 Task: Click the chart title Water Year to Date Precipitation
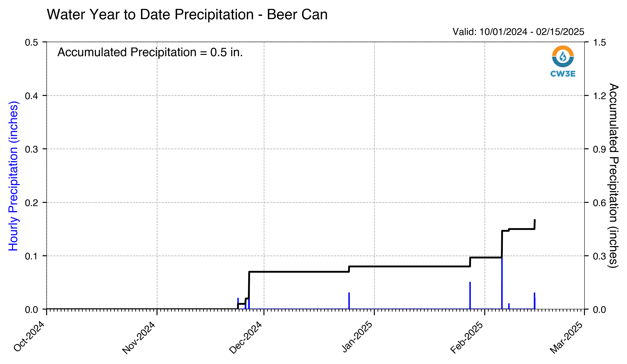187,15
